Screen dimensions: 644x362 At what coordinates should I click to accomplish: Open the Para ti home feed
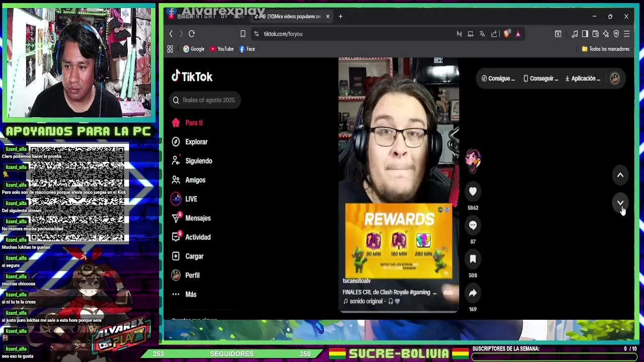coord(187,123)
